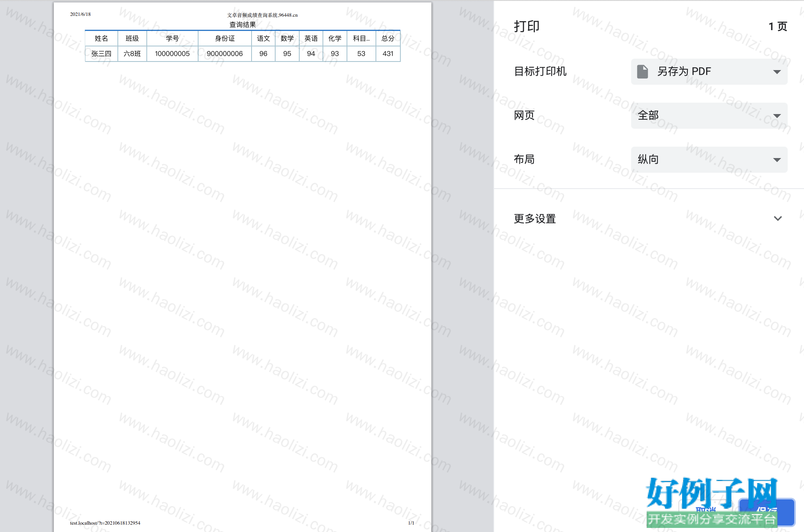Click the footer URL test.localhost
804x532 pixels.
click(x=105, y=523)
